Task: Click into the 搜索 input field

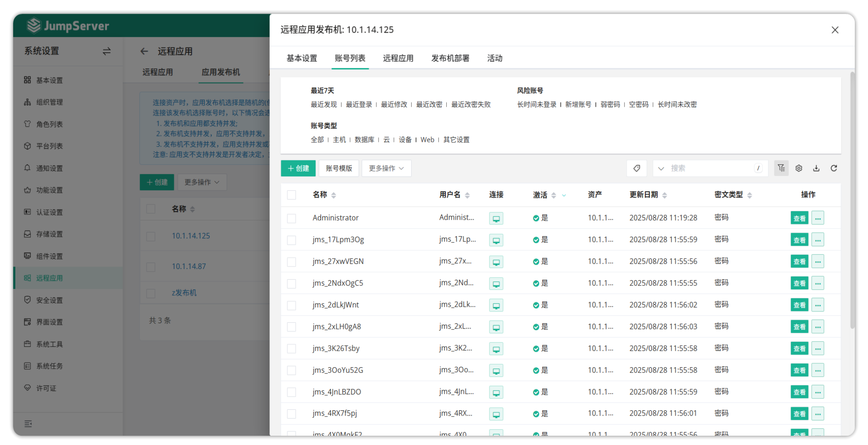Action: pyautogui.click(x=709, y=168)
